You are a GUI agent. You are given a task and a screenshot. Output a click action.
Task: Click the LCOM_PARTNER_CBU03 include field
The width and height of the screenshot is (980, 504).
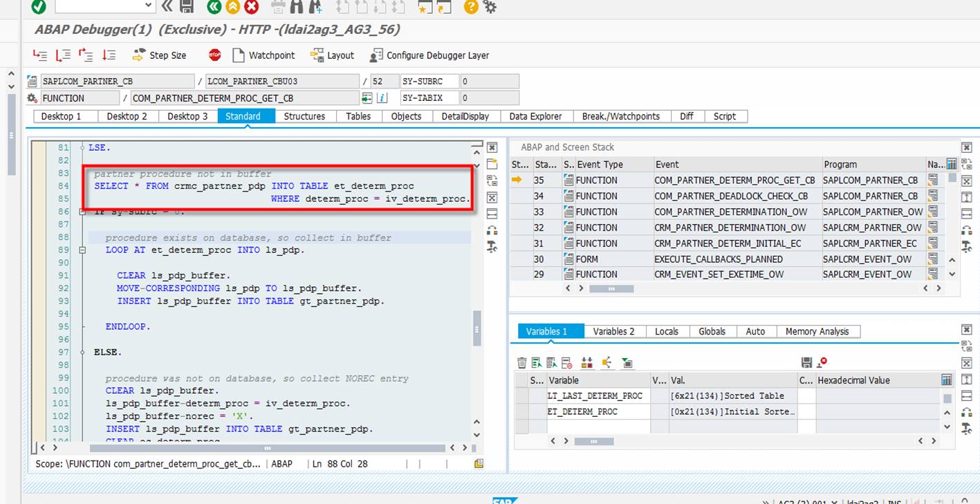[282, 81]
